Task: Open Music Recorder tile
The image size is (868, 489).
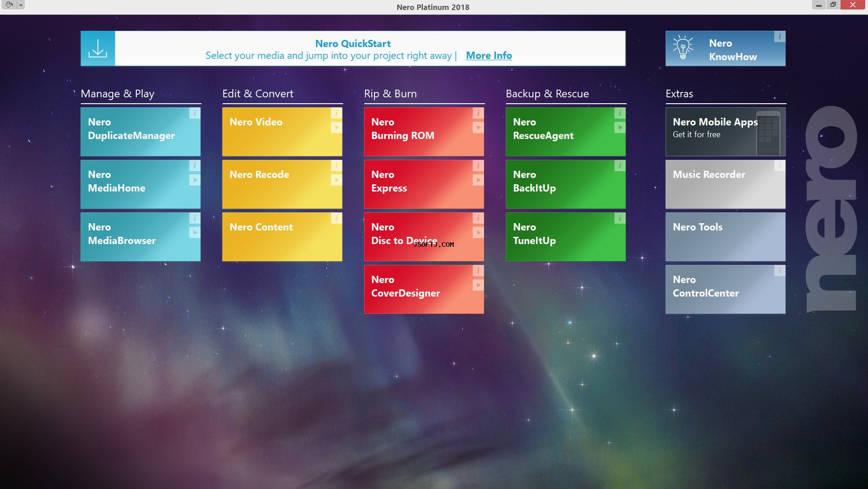Action: pyautogui.click(x=725, y=184)
